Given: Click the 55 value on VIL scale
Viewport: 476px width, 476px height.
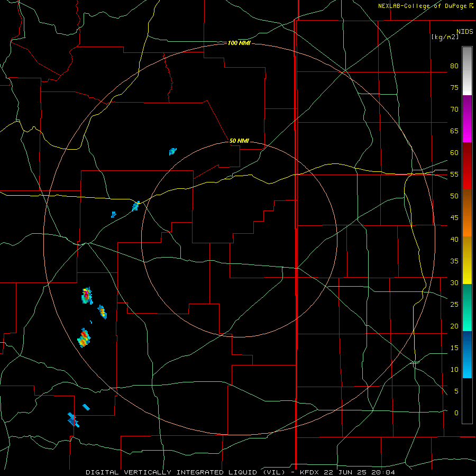Looking at the screenshot, I should point(454,174).
